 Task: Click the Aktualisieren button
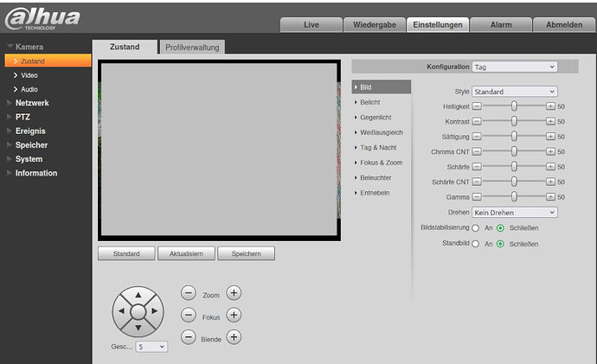click(x=186, y=254)
